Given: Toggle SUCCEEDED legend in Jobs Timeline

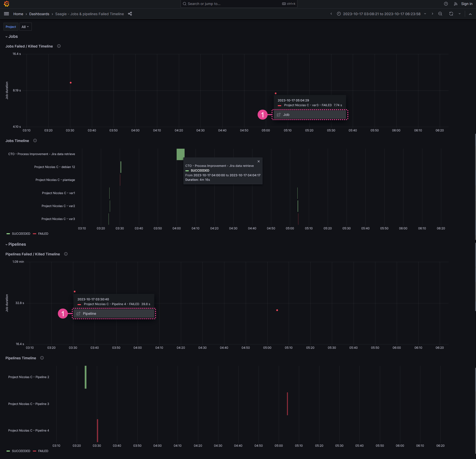Looking at the screenshot, I should pyautogui.click(x=18, y=234).
